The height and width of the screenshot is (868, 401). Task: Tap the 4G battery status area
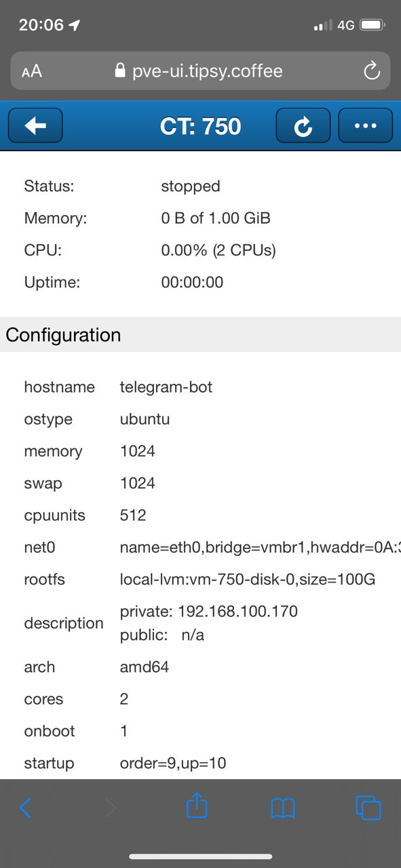[x=350, y=25]
